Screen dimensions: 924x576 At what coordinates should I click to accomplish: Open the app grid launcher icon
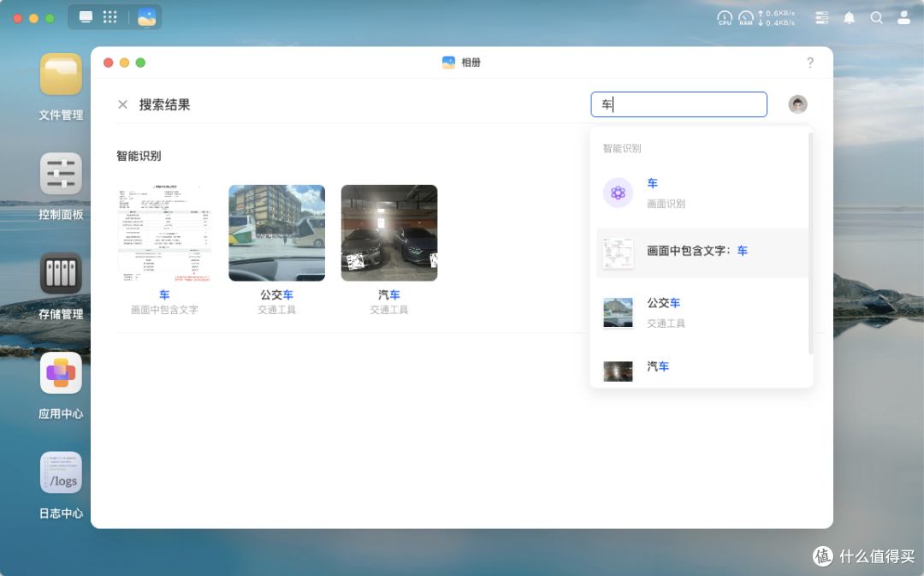(110, 17)
